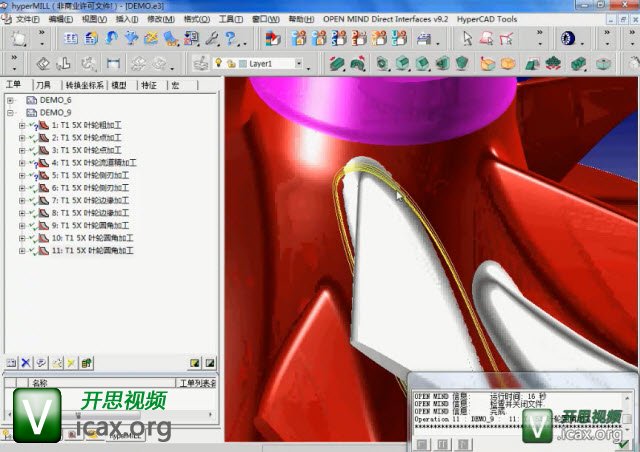Toggle green check status on job 10

(x=33, y=238)
